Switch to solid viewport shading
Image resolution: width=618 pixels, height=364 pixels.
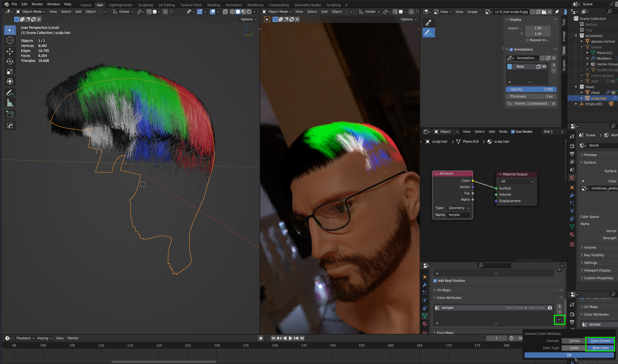[x=238, y=12]
